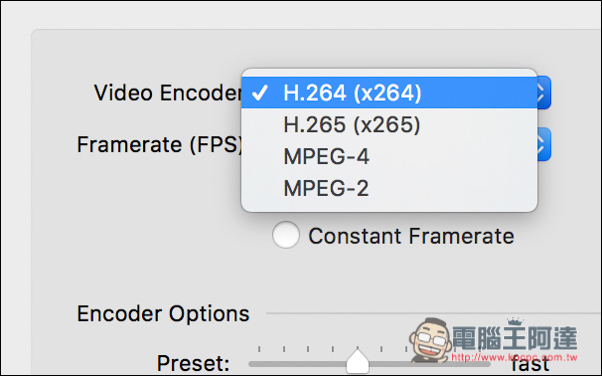Click the Constant Framerate label text
The image size is (602, 376).
[x=411, y=236]
